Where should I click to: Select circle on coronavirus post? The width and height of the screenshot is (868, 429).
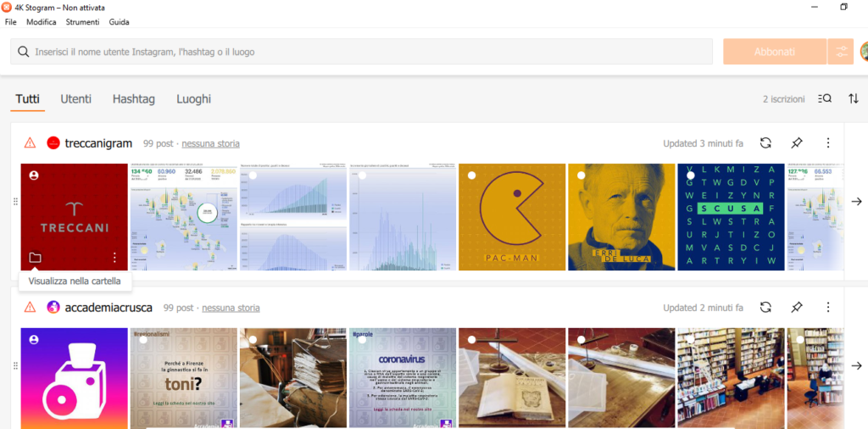pos(362,339)
